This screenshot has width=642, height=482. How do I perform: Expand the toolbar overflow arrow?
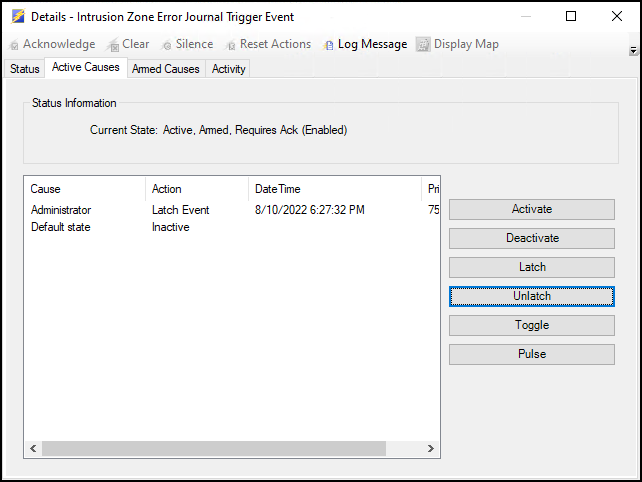[633, 50]
